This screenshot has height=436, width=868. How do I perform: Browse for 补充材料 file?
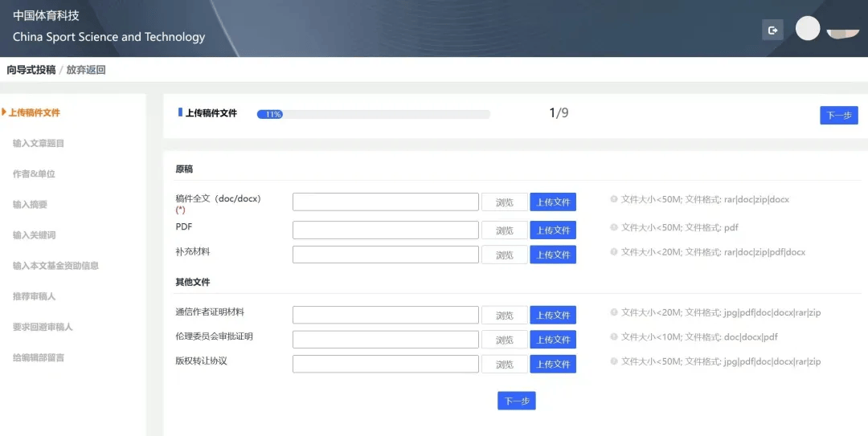504,255
